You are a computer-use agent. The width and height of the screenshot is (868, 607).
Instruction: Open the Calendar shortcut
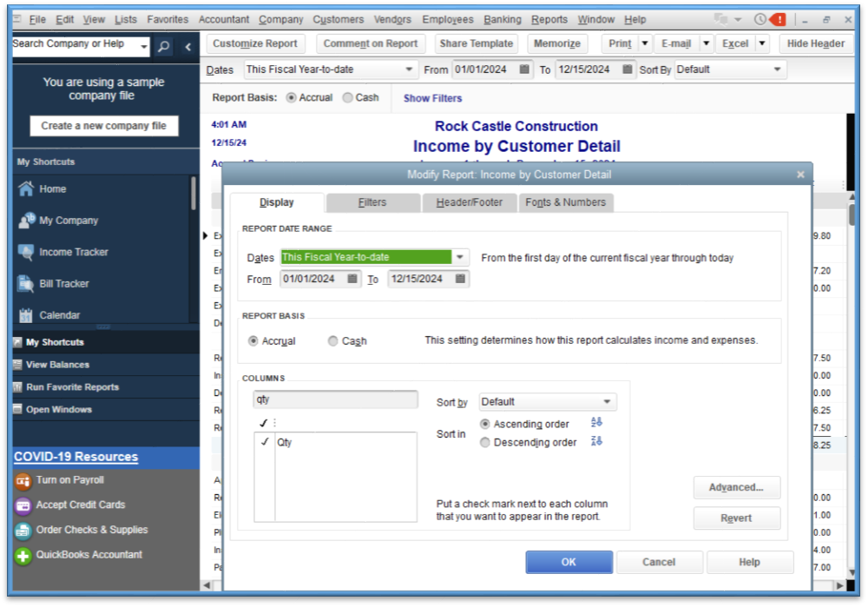[59, 315]
